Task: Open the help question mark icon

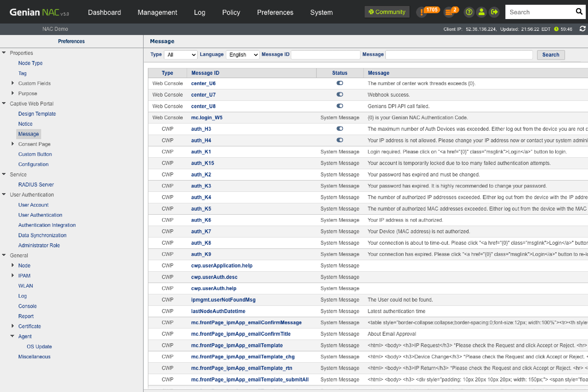Action: [x=469, y=12]
